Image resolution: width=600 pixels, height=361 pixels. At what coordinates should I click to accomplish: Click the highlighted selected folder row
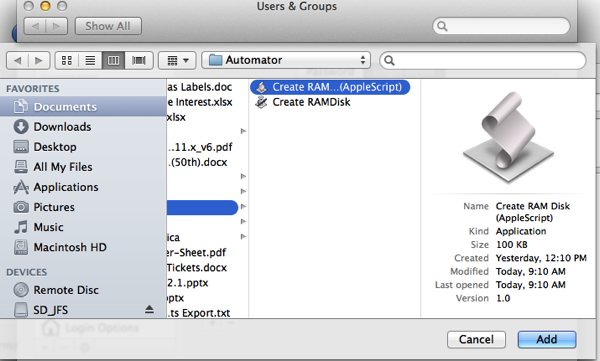[x=202, y=207]
